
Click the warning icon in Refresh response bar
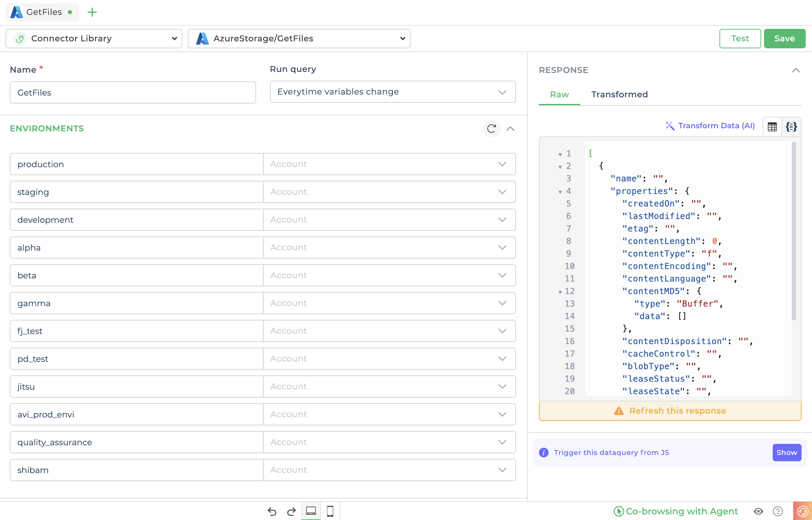pos(619,411)
